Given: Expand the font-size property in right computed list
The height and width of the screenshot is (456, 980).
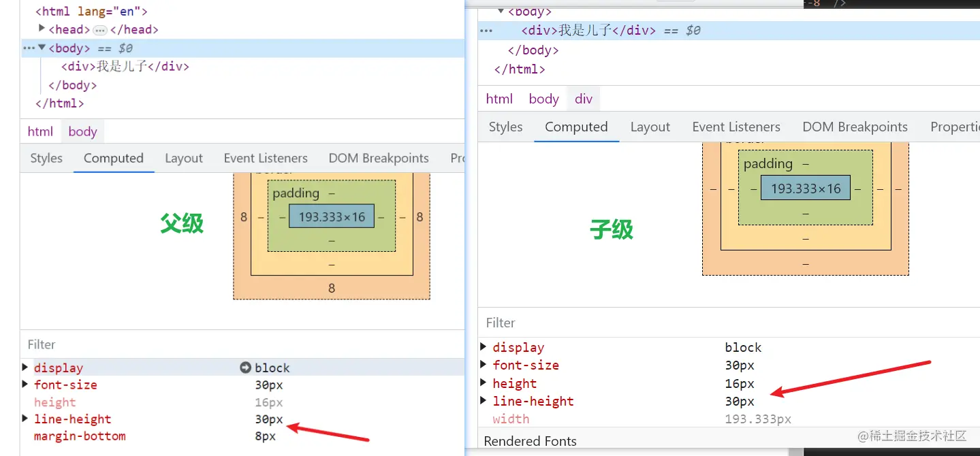Looking at the screenshot, I should pyautogui.click(x=484, y=365).
